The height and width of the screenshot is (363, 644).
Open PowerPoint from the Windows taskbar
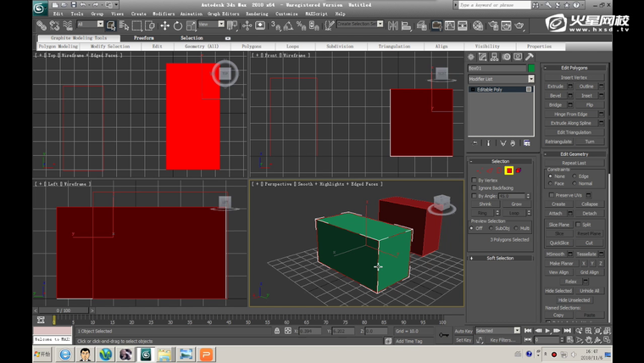coord(206,355)
